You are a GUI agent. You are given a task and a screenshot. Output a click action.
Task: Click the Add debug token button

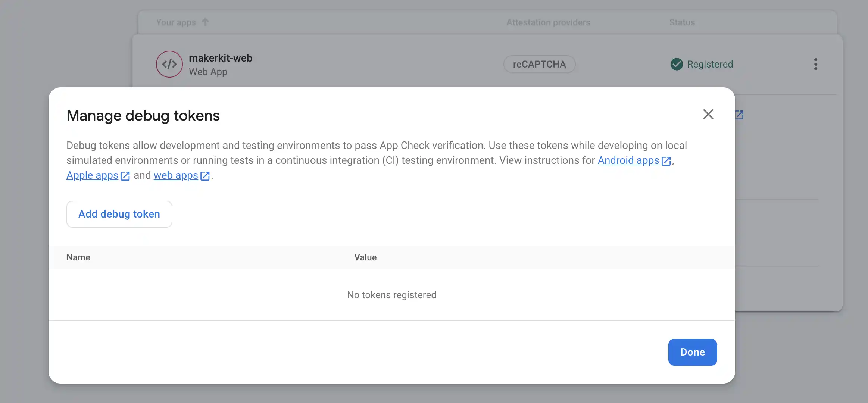119,214
